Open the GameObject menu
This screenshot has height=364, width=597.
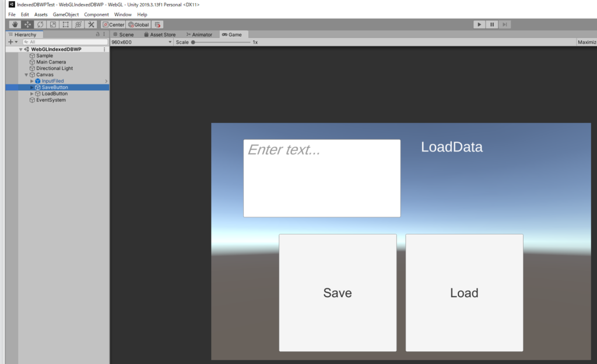click(65, 14)
